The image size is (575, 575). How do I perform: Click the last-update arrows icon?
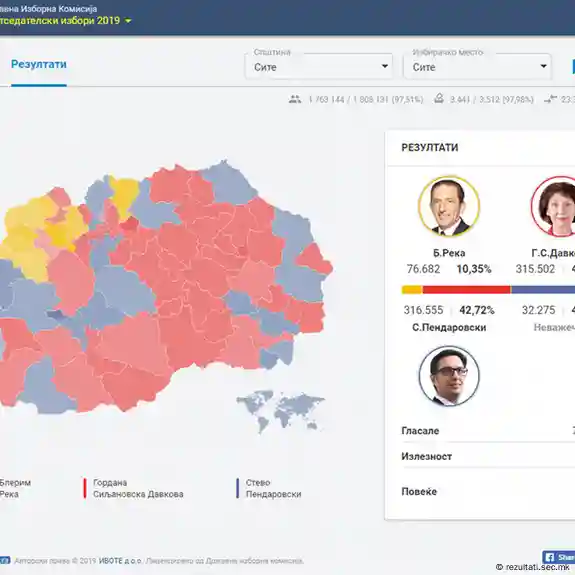[x=550, y=99]
